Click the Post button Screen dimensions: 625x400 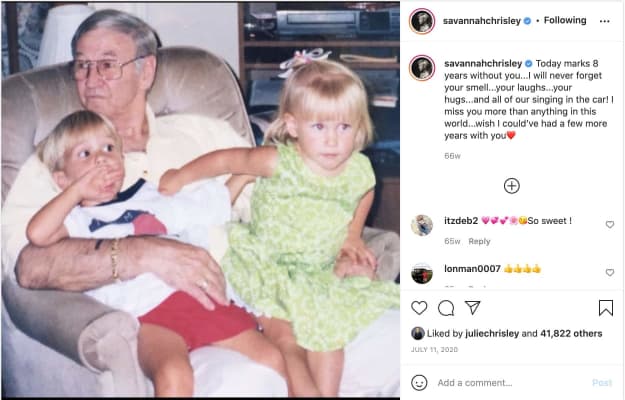(602, 383)
